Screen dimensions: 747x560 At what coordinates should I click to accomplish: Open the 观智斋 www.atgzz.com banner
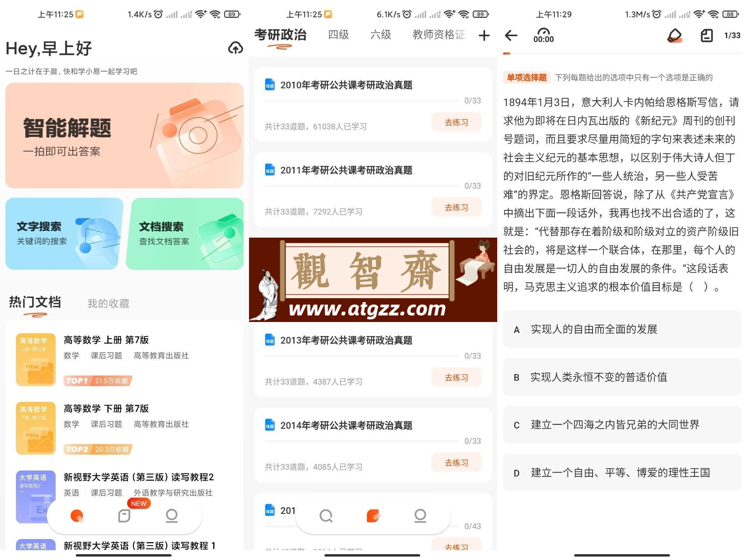click(x=373, y=280)
